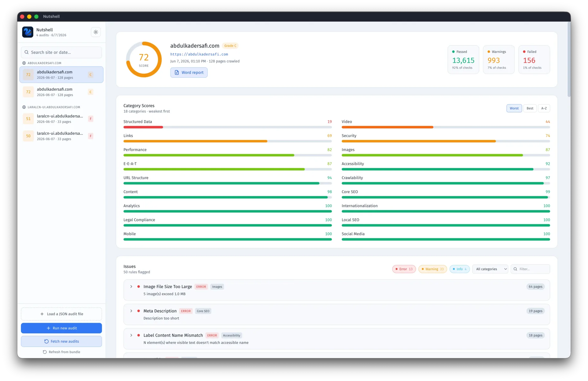The image size is (588, 381).
Task: Click the 19 pages badge
Action: pyautogui.click(x=535, y=311)
